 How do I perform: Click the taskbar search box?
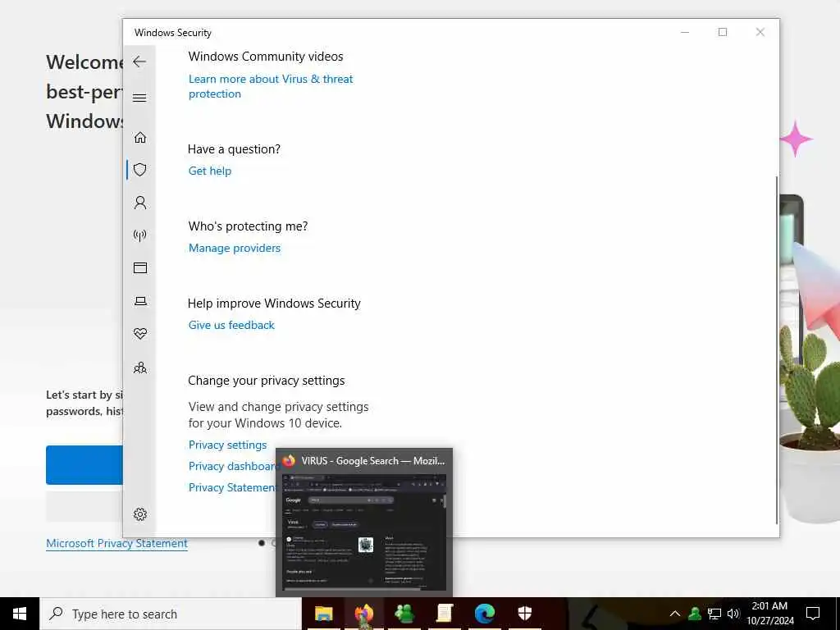click(x=171, y=614)
